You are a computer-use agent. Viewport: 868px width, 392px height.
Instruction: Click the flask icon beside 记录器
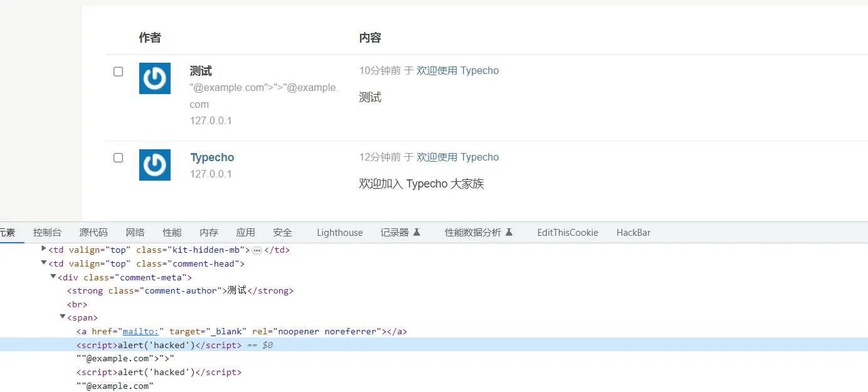pos(416,232)
